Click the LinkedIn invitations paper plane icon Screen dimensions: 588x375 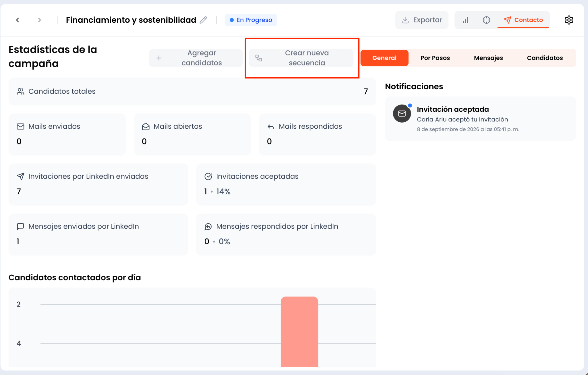20,176
